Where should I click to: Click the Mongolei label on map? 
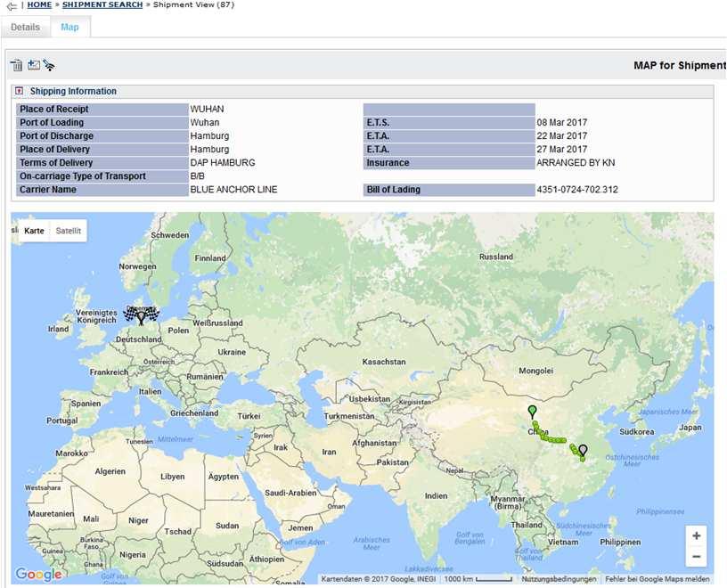(536, 371)
